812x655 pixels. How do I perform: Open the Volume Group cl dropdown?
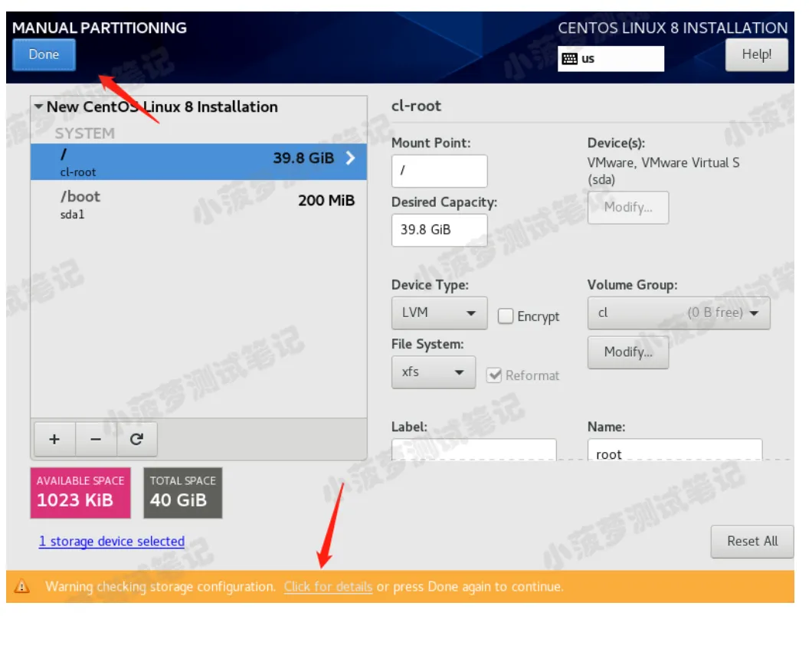(x=679, y=313)
